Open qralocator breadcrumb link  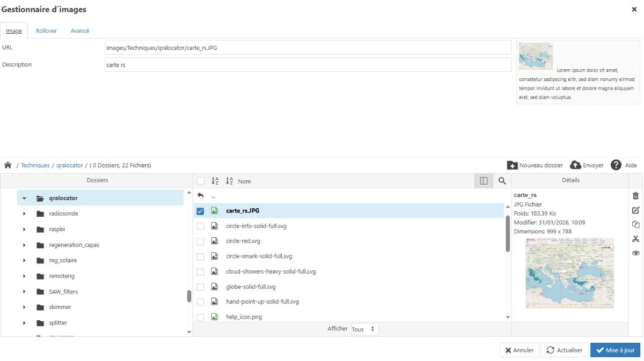70,165
